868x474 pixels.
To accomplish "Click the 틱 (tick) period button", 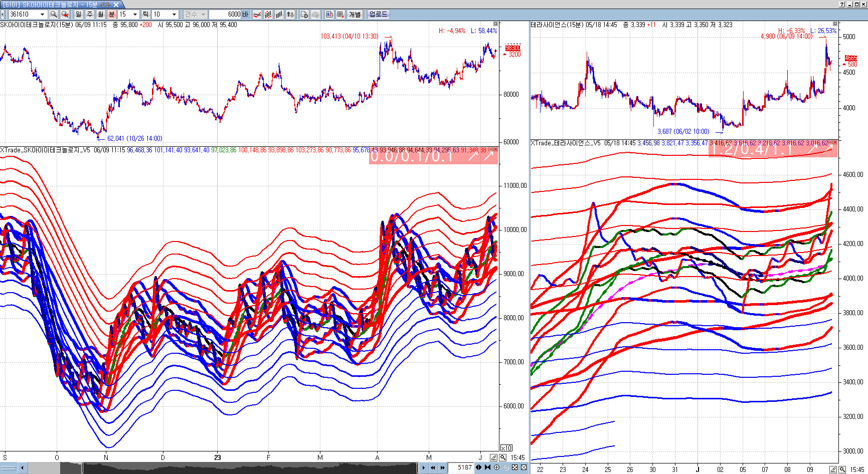I will click(145, 15).
